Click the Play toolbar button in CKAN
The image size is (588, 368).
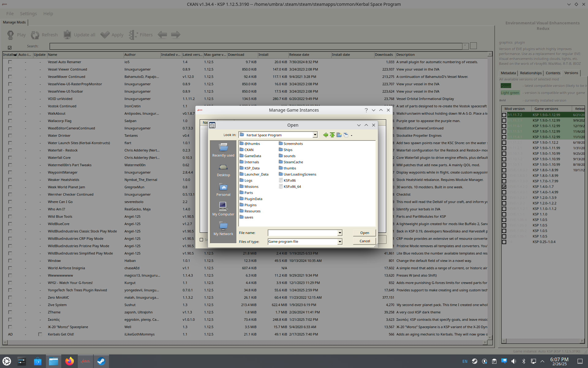16,35
